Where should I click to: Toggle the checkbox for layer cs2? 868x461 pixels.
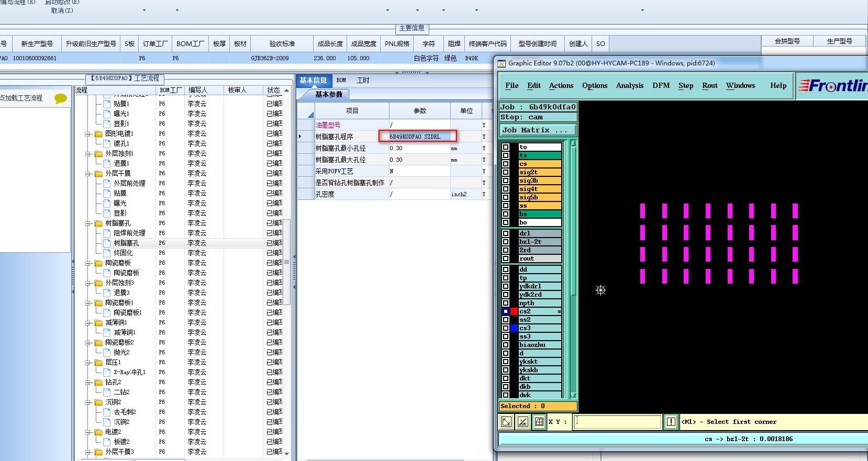[x=506, y=311]
